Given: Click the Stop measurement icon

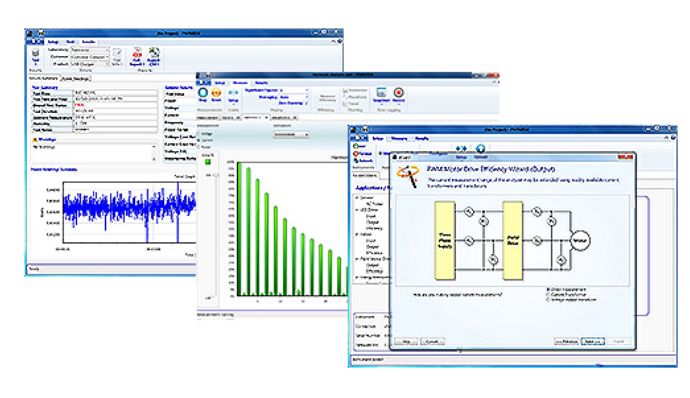Looking at the screenshot, I should [x=203, y=93].
